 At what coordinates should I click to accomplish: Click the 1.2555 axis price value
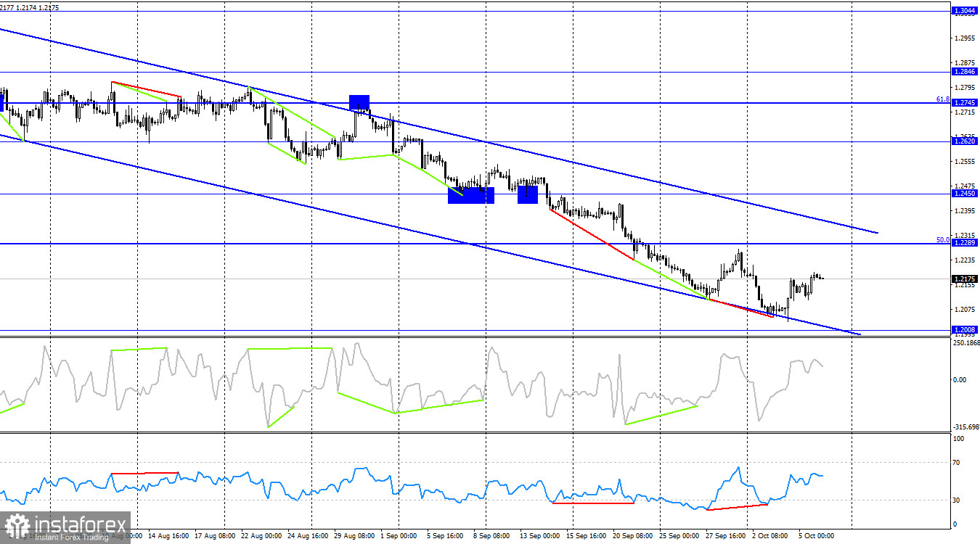(965, 161)
